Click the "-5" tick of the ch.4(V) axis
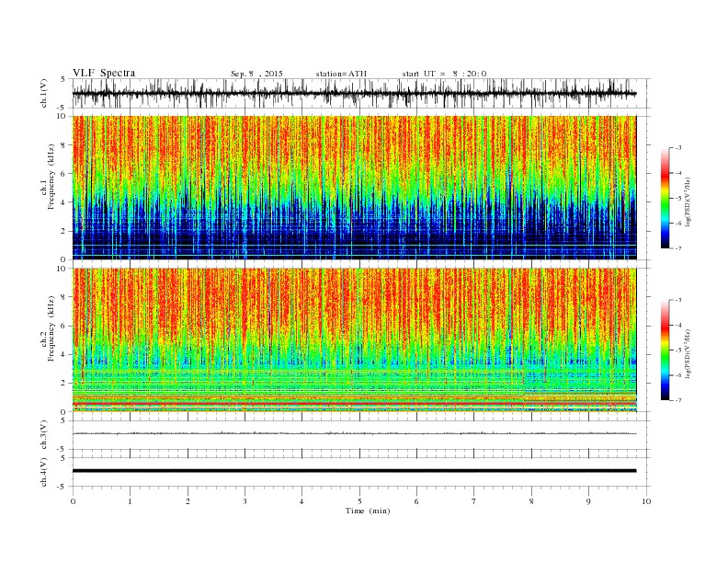 [x=63, y=487]
